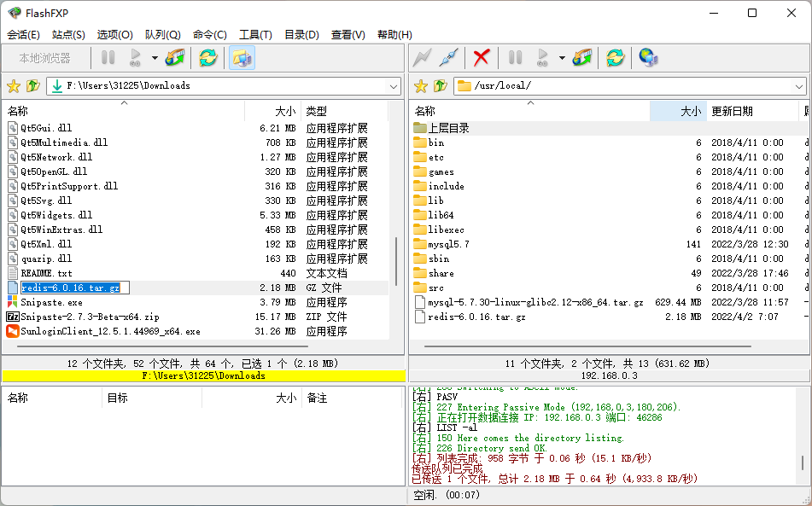Open the remote transfer options dropdown arrow

[562, 58]
